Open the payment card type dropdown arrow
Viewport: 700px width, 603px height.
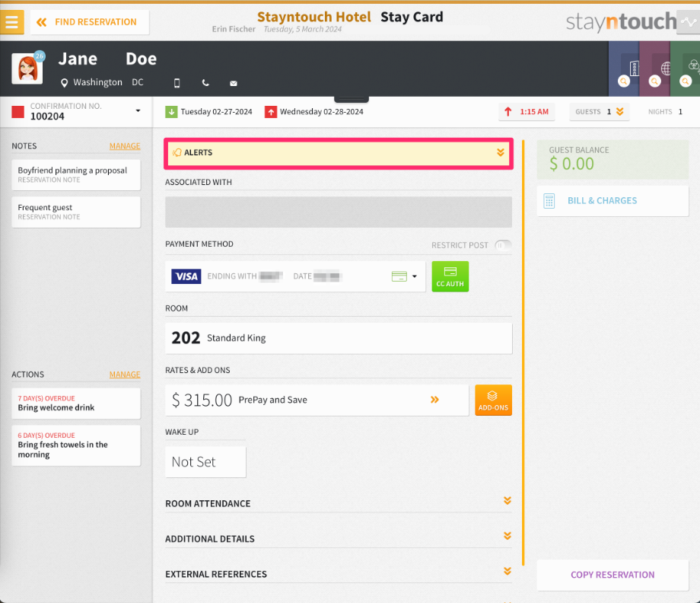click(414, 276)
